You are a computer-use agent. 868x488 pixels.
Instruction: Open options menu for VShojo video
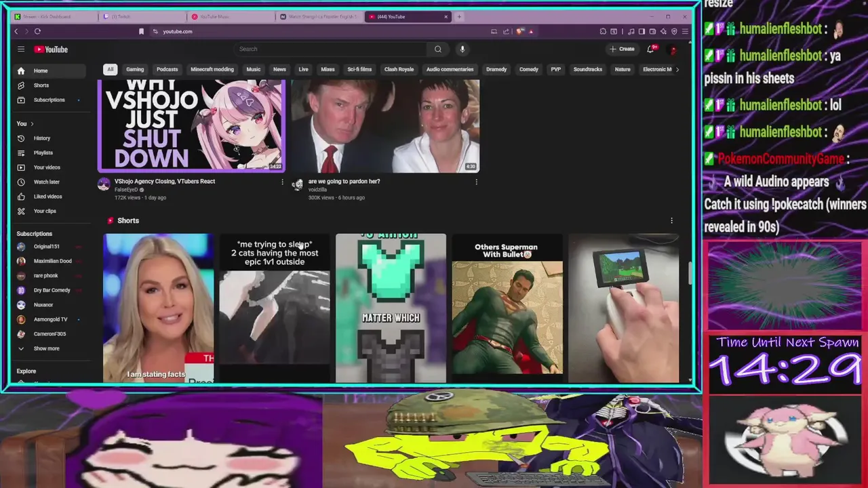pyautogui.click(x=283, y=182)
